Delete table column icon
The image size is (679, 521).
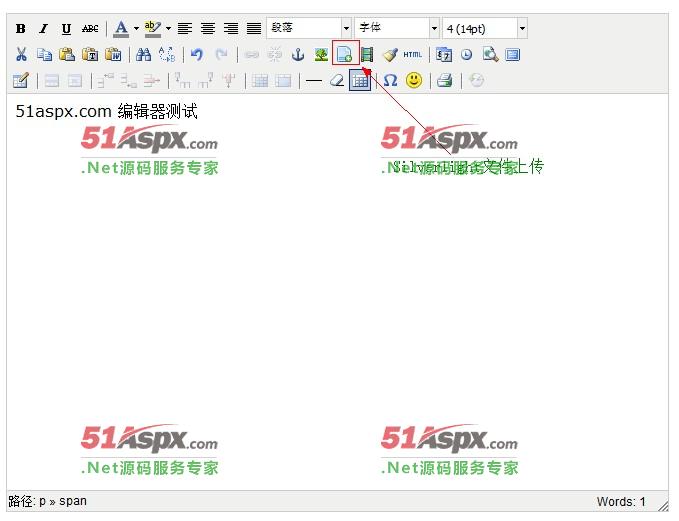click(x=229, y=81)
